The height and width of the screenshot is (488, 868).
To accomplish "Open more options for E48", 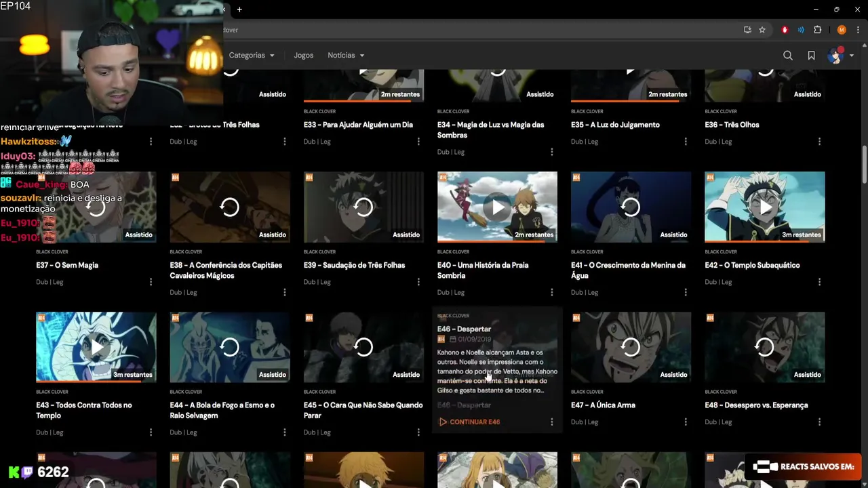I will (819, 422).
